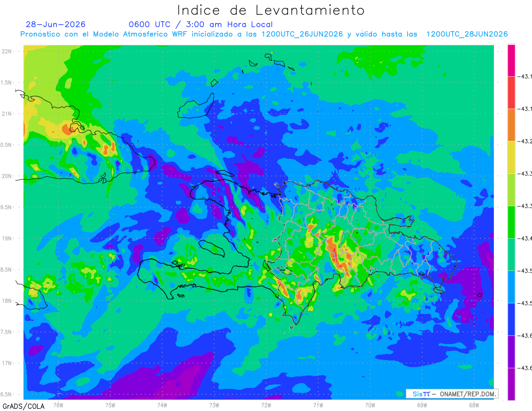The width and height of the screenshot is (532, 411).
Task: Click the "Pronóstico con el Modelo Atmósferico WRF" line
Action: pyautogui.click(x=264, y=34)
